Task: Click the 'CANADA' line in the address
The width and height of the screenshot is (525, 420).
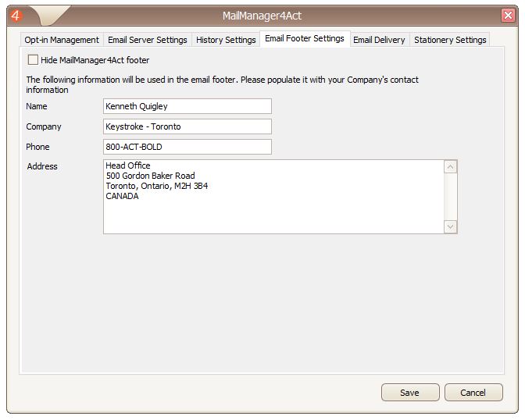Action: 122,196
